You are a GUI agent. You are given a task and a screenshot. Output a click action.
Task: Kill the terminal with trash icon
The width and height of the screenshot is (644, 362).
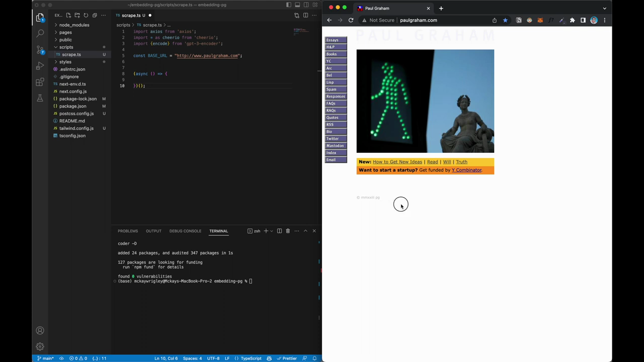coord(288,231)
